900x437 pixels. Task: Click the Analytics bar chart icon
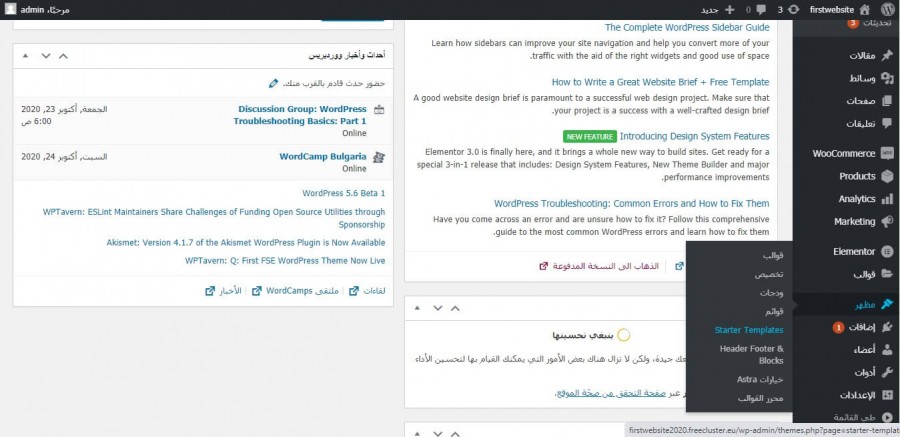[887, 199]
